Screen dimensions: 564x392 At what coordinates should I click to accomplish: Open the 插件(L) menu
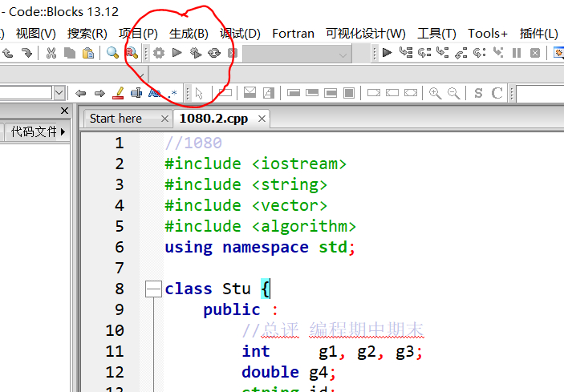538,34
